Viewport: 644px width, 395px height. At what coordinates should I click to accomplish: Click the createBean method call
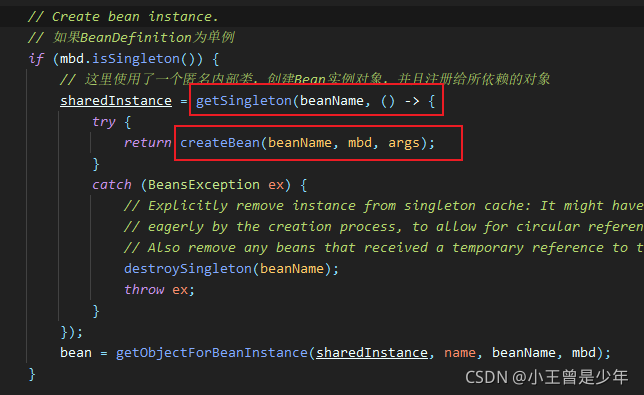[x=220, y=142]
